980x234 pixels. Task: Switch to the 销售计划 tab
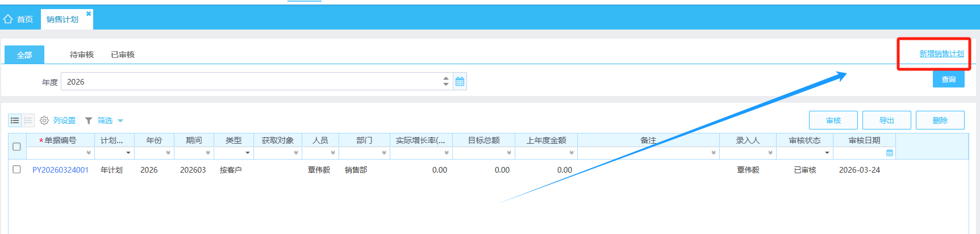tap(62, 19)
